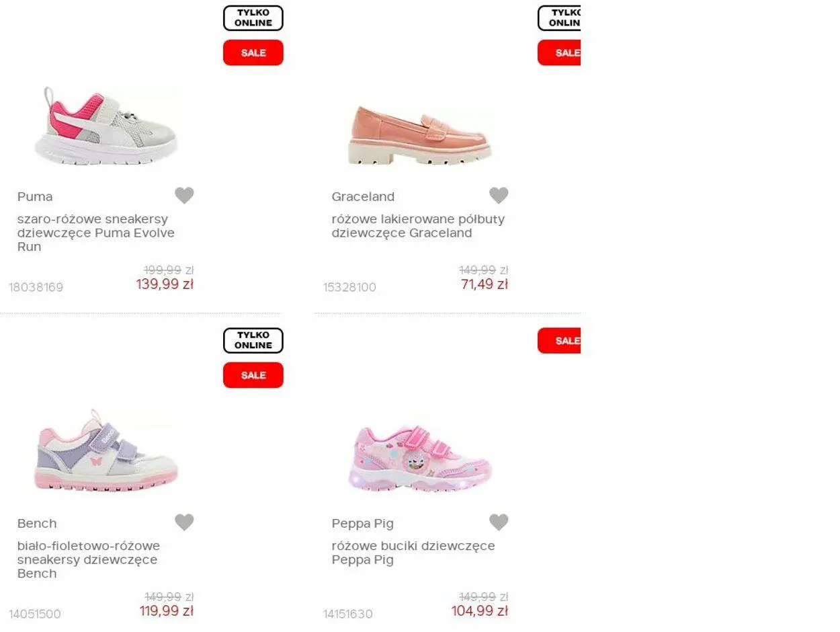Click Tylko Online badge on Bench product
840x632 pixels.
coord(253,341)
